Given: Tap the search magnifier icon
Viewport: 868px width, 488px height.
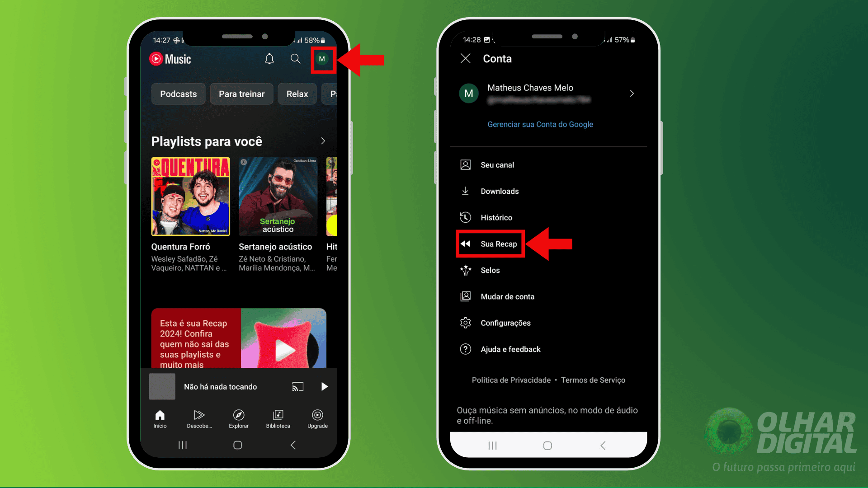Looking at the screenshot, I should tap(296, 59).
